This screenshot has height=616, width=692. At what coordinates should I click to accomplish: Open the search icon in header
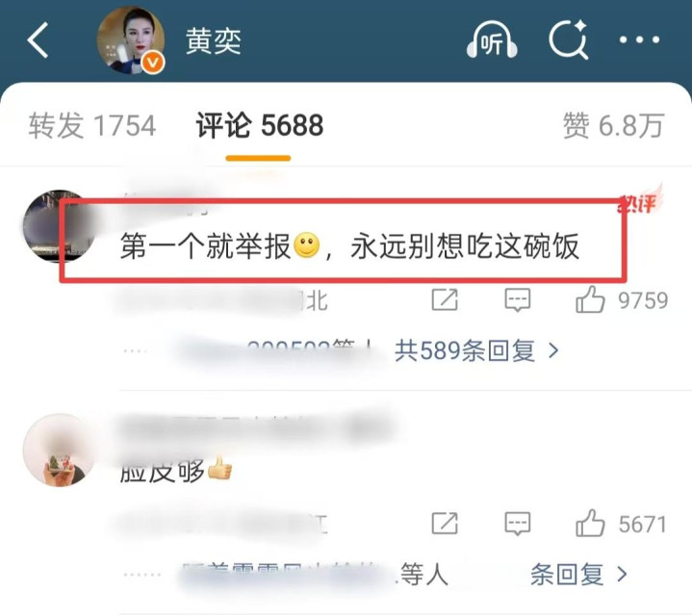tap(569, 39)
